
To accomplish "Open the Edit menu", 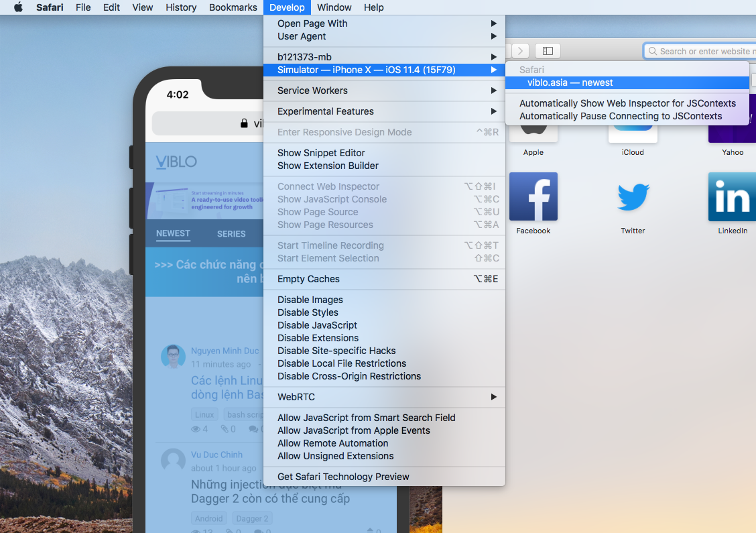I will 111,7.
